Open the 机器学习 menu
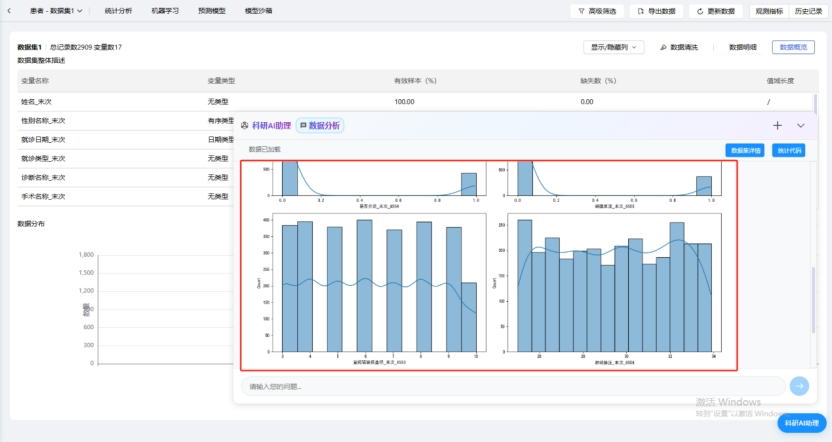Image resolution: width=832 pixels, height=442 pixels. click(165, 11)
